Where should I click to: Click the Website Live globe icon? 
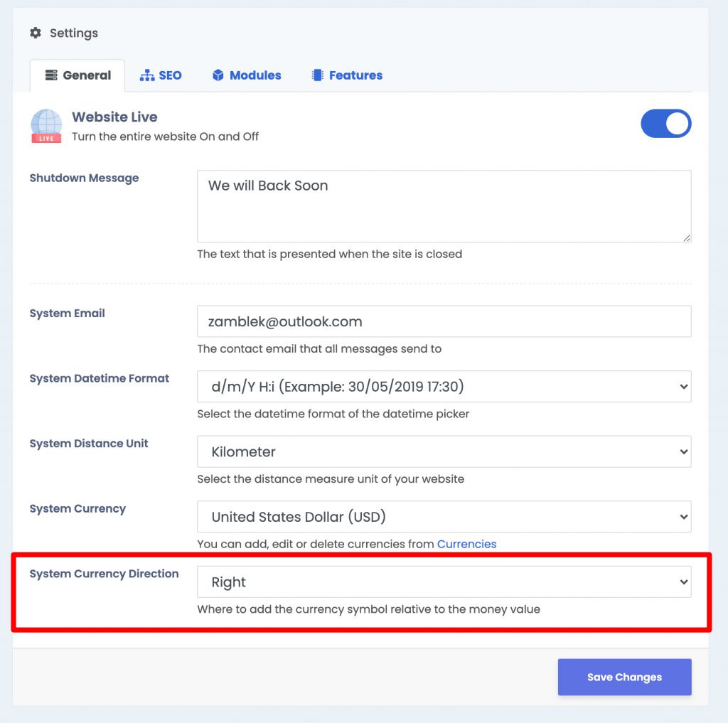46,126
